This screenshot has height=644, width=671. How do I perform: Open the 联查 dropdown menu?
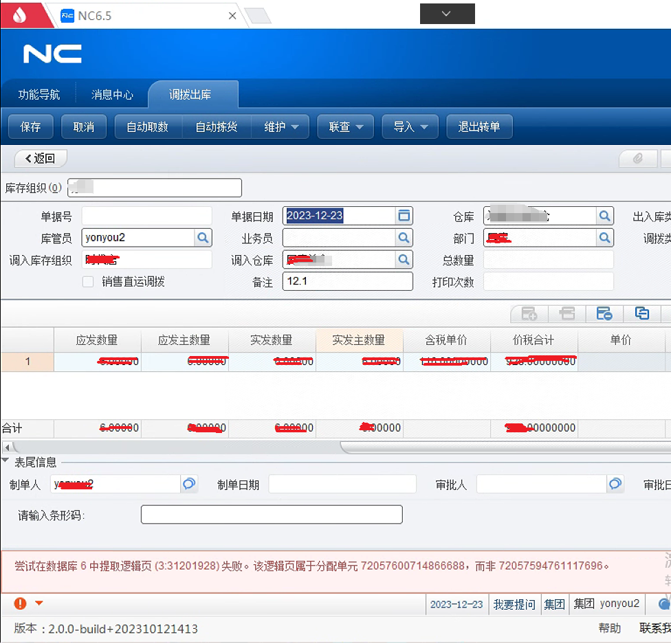(346, 127)
